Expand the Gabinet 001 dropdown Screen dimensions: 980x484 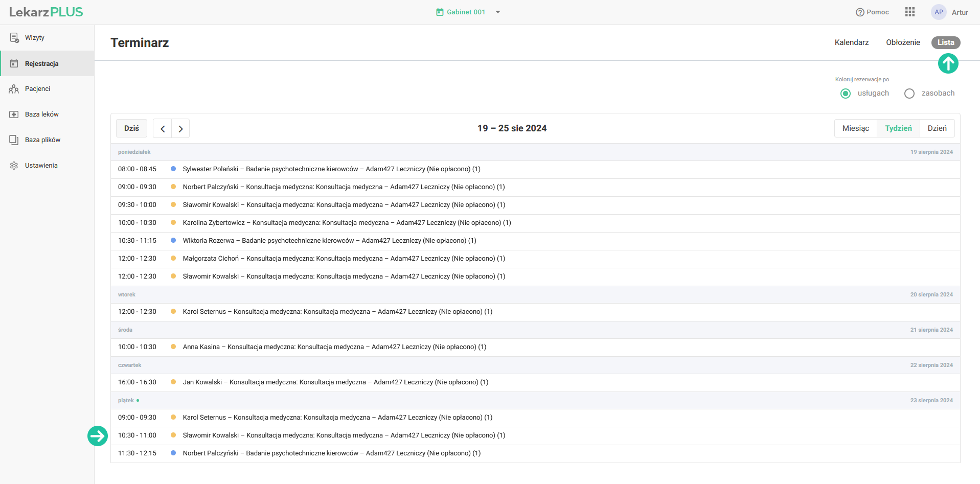click(498, 12)
